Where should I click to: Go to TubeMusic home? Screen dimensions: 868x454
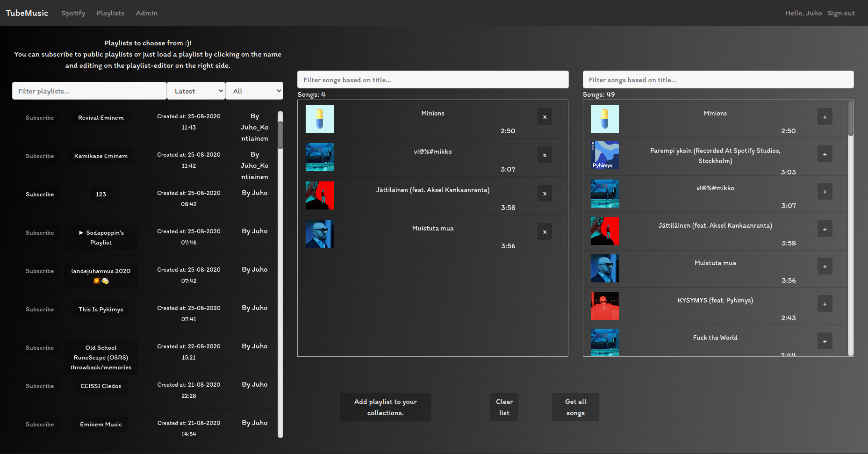point(27,13)
